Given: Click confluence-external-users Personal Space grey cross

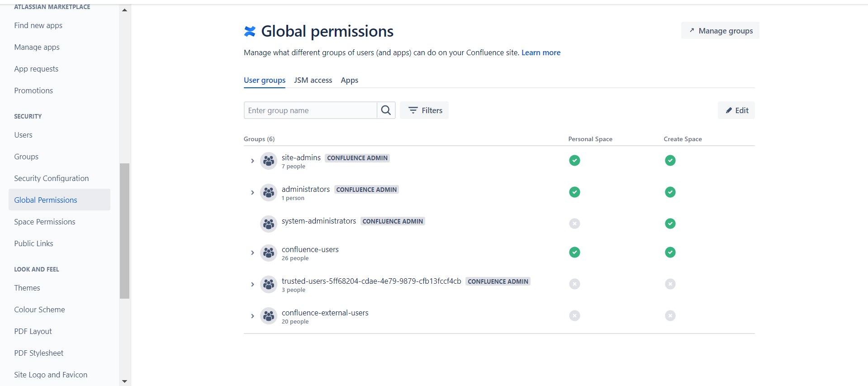Looking at the screenshot, I should pos(574,315).
